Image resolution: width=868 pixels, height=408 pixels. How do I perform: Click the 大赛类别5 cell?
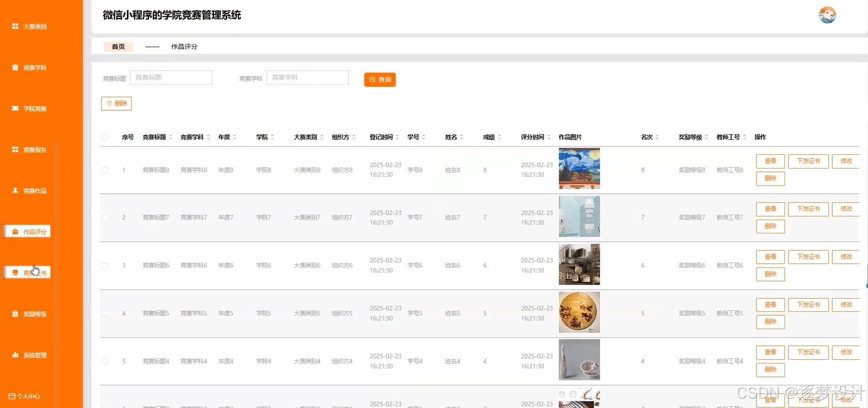307,314
